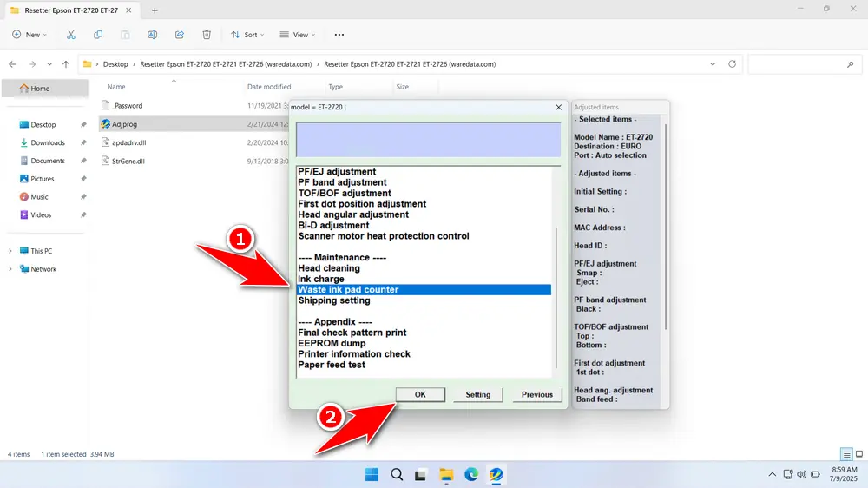The image size is (868, 488).
Task: Open the See more ellipsis menu
Action: [339, 35]
